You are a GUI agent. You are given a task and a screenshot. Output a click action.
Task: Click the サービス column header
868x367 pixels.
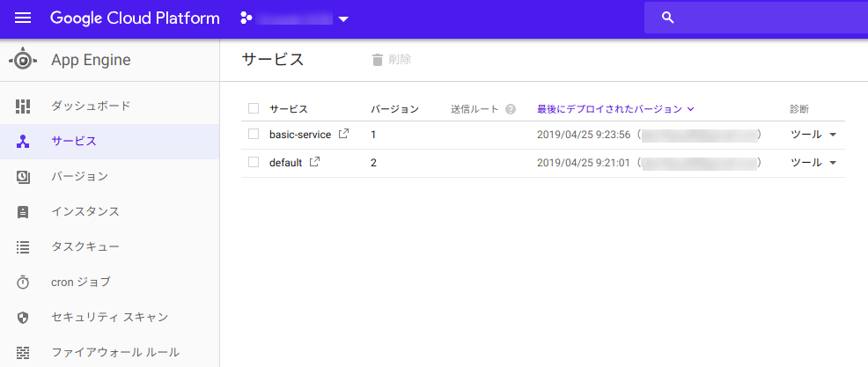point(289,109)
